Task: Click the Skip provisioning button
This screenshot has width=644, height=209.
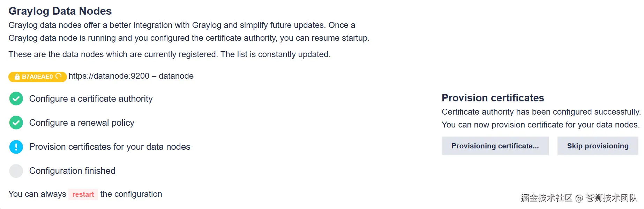Action: coord(598,146)
